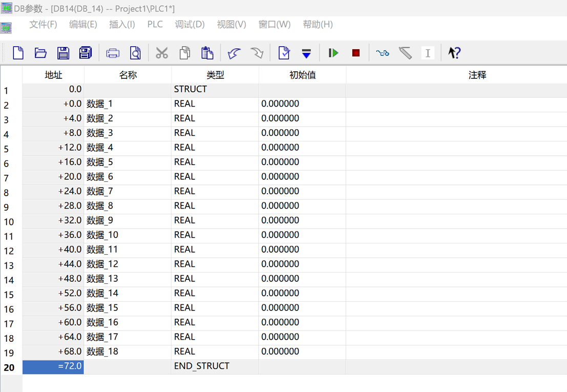The height and width of the screenshot is (392, 567).
Task: Click the Paste clipboard icon
Action: pos(207,53)
